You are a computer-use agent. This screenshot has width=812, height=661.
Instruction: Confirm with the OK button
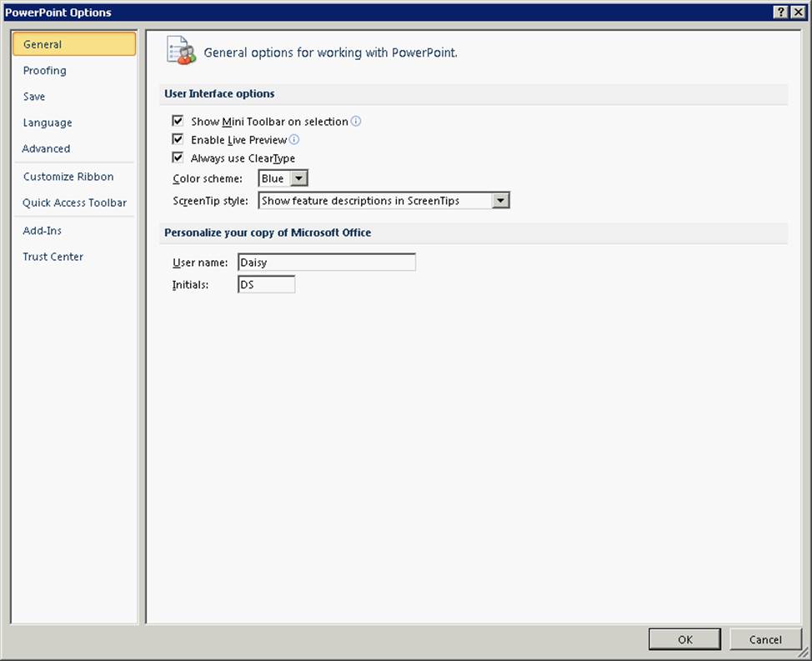point(684,639)
